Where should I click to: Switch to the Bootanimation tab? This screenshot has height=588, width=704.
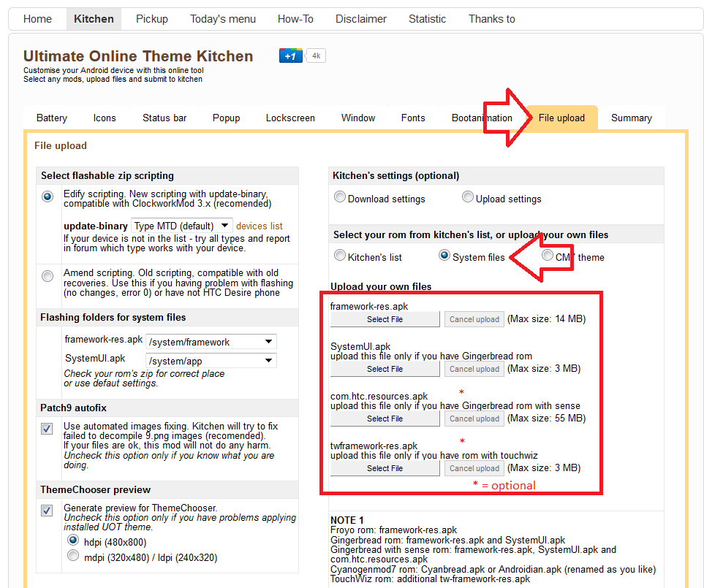pos(482,118)
